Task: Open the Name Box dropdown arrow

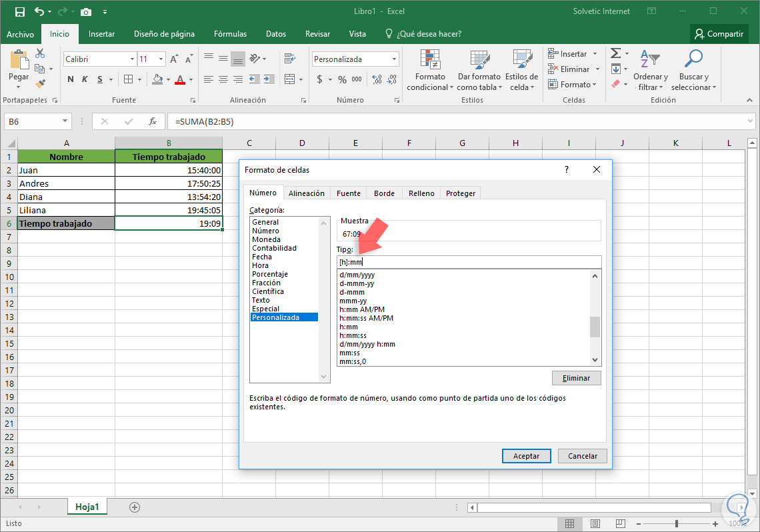Action: click(65, 121)
